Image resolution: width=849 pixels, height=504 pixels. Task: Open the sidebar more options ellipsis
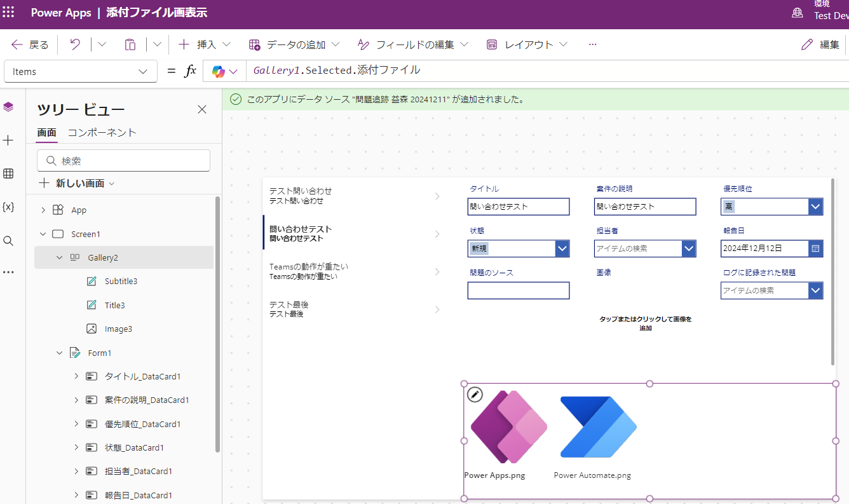pyautogui.click(x=8, y=272)
